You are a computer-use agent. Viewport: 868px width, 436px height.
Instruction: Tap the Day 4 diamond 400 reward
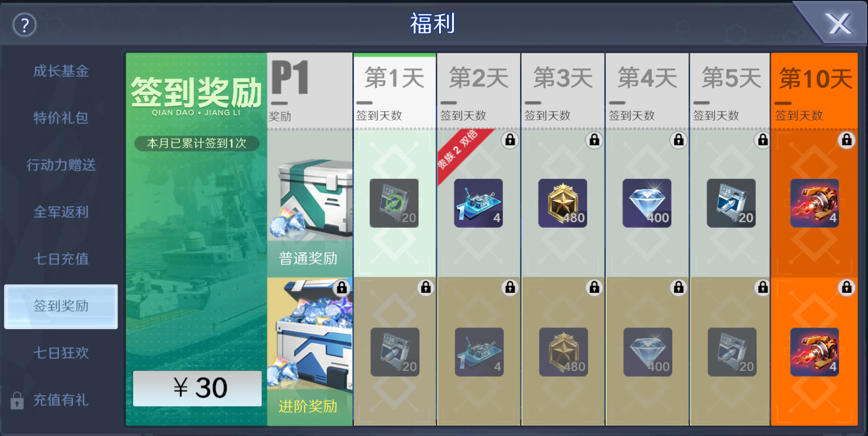(647, 203)
